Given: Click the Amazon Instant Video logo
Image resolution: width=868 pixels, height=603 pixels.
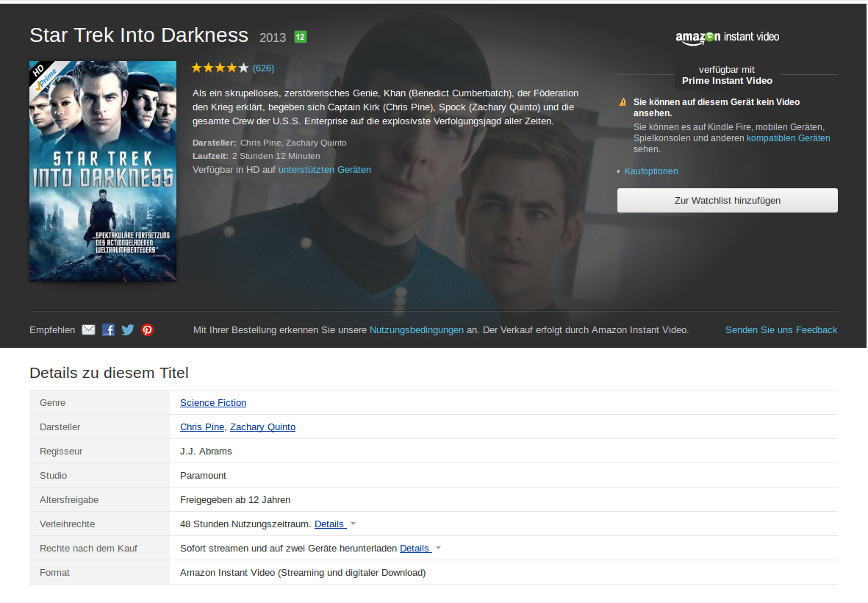Looking at the screenshot, I should (727, 37).
